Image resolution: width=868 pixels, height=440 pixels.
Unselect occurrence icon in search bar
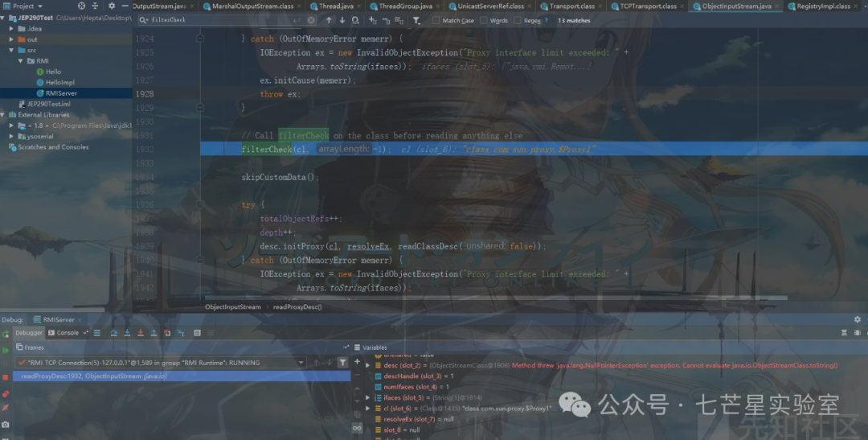tap(386, 20)
